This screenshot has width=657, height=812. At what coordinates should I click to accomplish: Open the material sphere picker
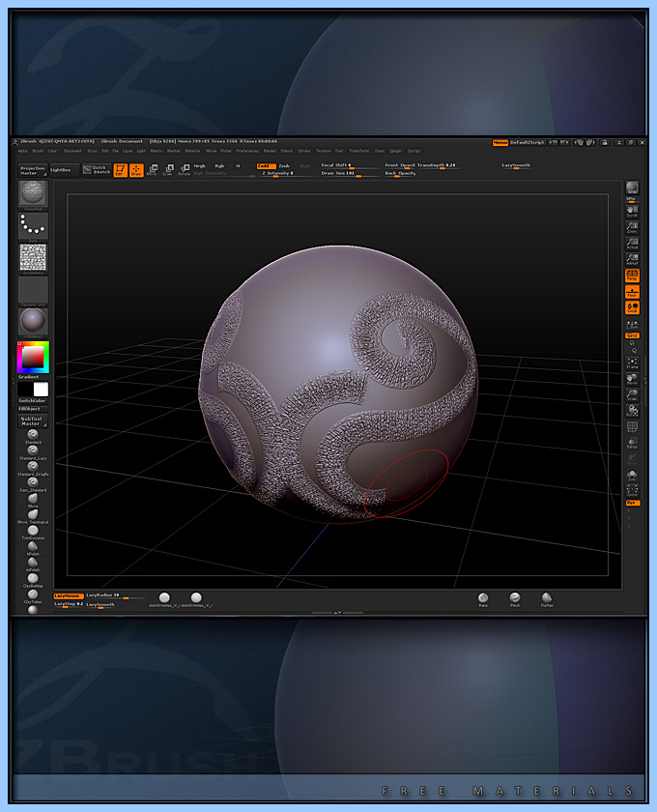tap(33, 321)
